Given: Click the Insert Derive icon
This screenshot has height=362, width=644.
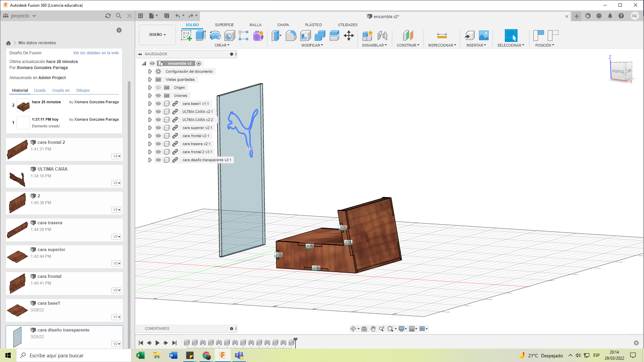Looking at the screenshot, I should [470, 35].
